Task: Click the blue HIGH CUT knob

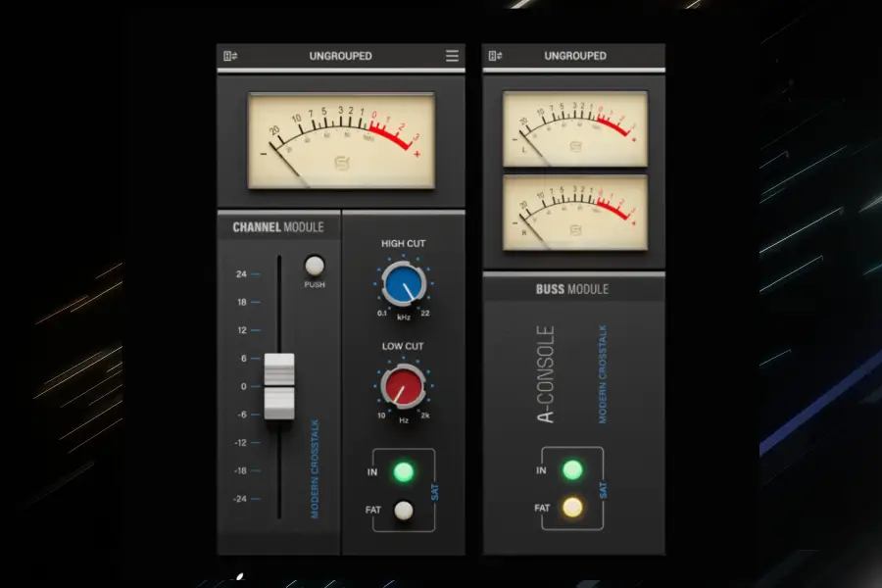Action: point(404,283)
